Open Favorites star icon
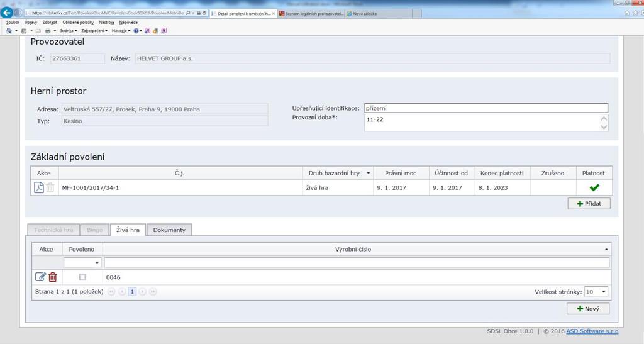Image resolution: width=644 pixels, height=344 pixels. coord(635,13)
